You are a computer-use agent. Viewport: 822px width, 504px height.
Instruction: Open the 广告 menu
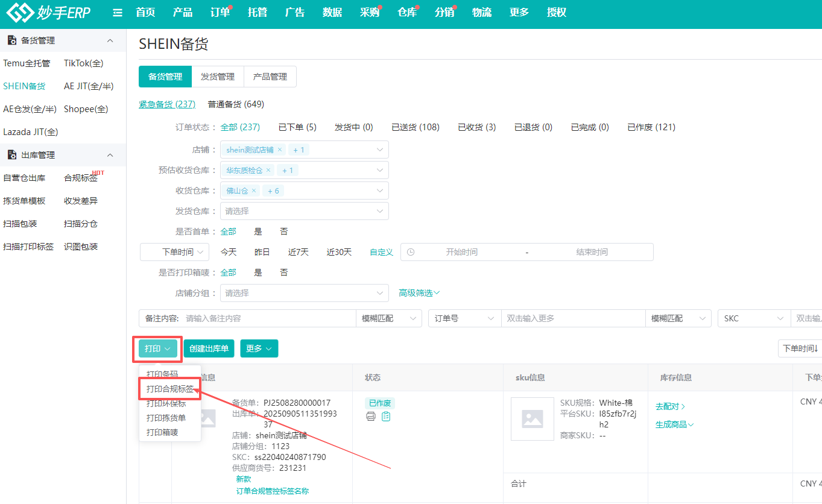coord(295,13)
